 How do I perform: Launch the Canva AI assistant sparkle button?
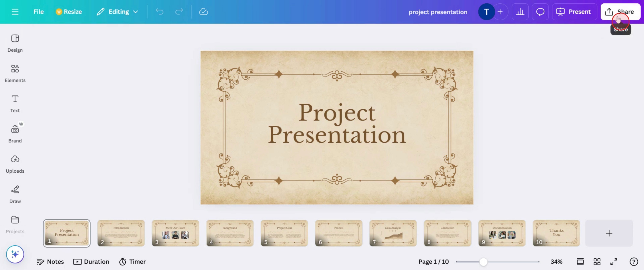[x=15, y=254]
